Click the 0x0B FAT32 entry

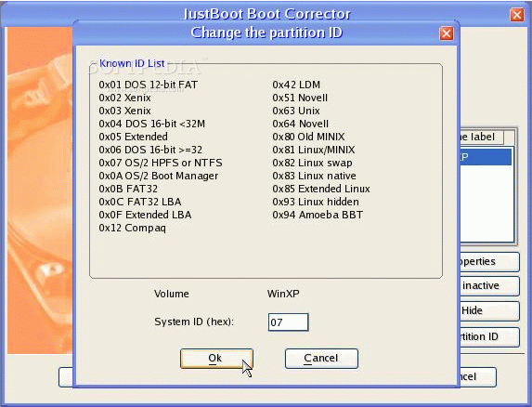point(128,189)
